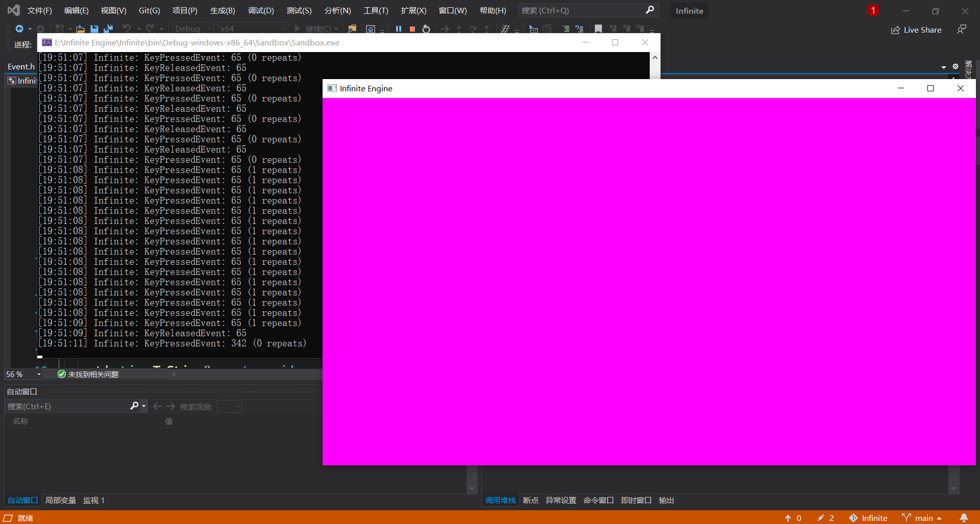Click the search magnifier in the top search box
The width and height of the screenshot is (980, 524).
[x=650, y=10]
